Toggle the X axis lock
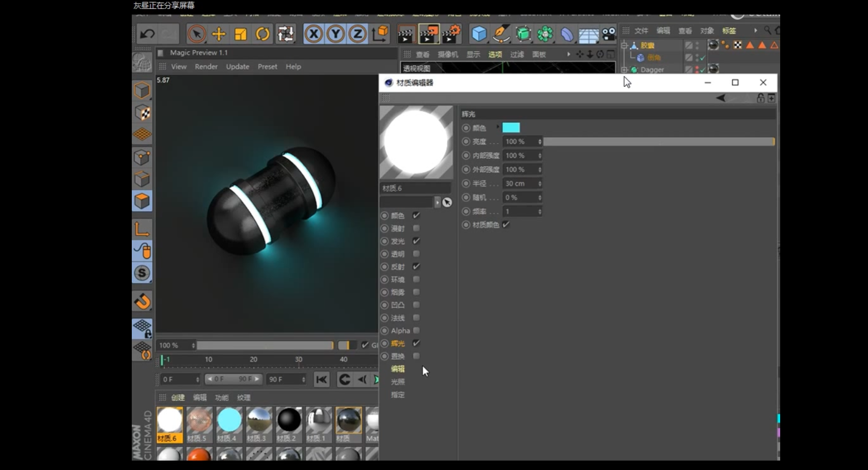 pyautogui.click(x=314, y=34)
